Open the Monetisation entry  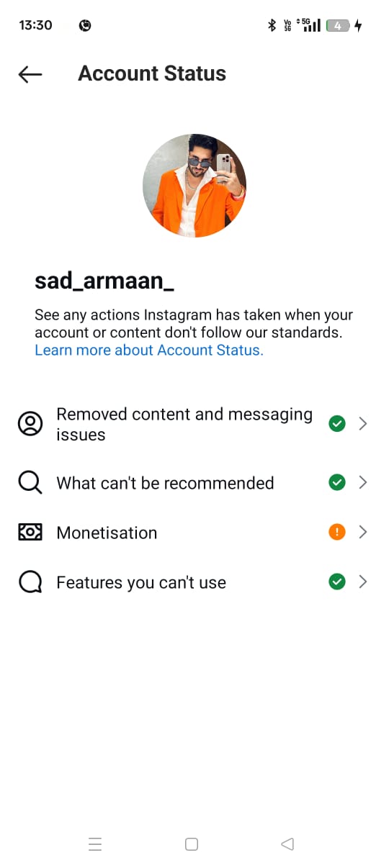tap(193, 532)
